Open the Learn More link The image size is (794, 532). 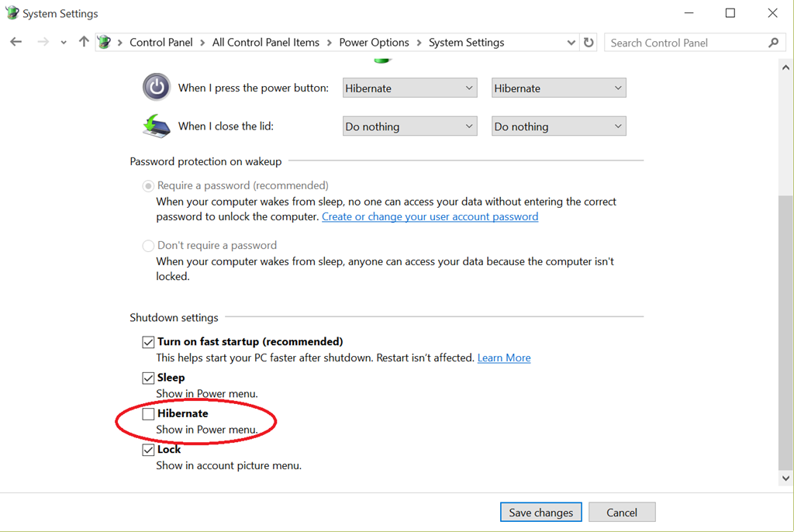(504, 358)
